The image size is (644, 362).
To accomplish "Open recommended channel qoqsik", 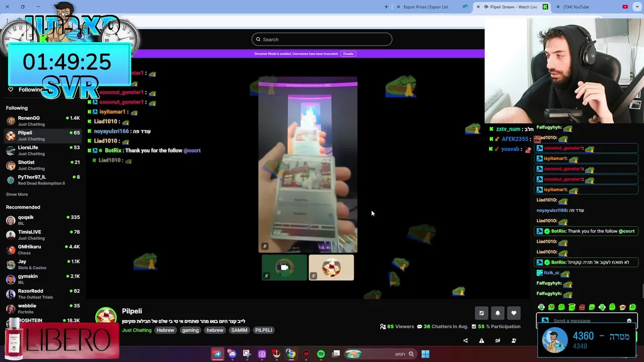I will (x=43, y=220).
